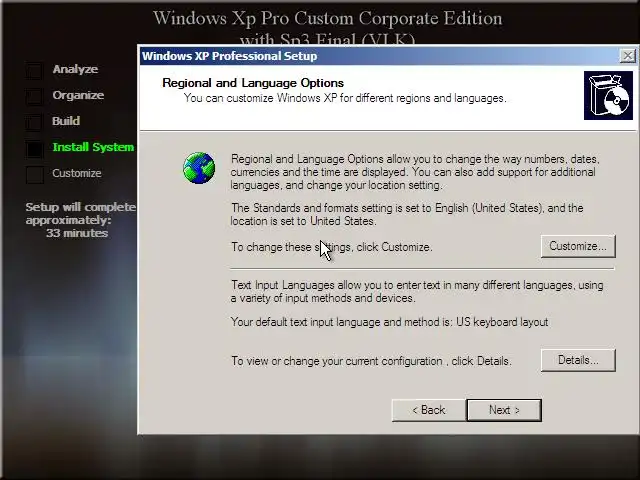Click the green Install System label

click(x=93, y=147)
